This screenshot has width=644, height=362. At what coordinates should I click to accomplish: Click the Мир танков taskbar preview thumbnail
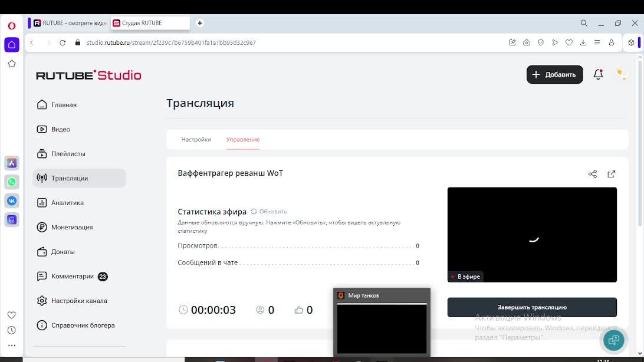pos(382,322)
